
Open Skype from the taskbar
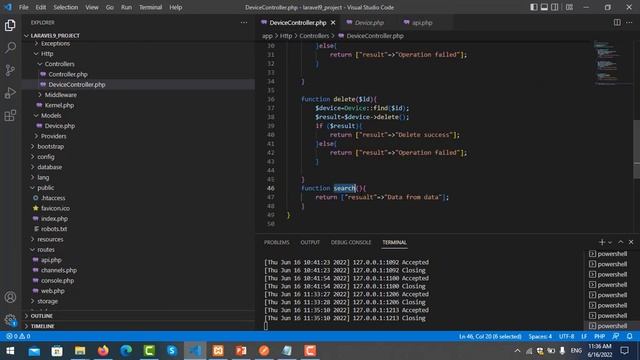tap(172, 351)
